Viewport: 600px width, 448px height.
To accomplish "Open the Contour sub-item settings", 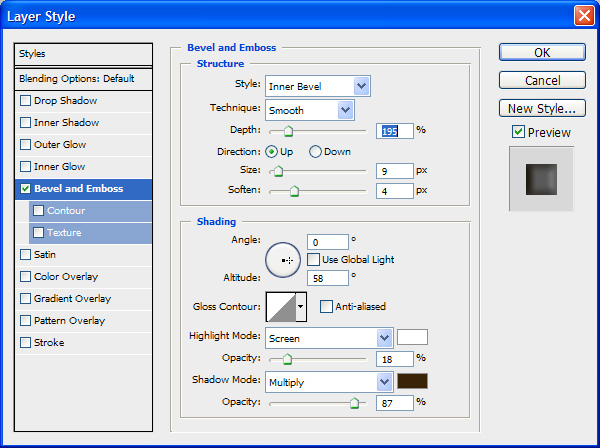I will 66,211.
